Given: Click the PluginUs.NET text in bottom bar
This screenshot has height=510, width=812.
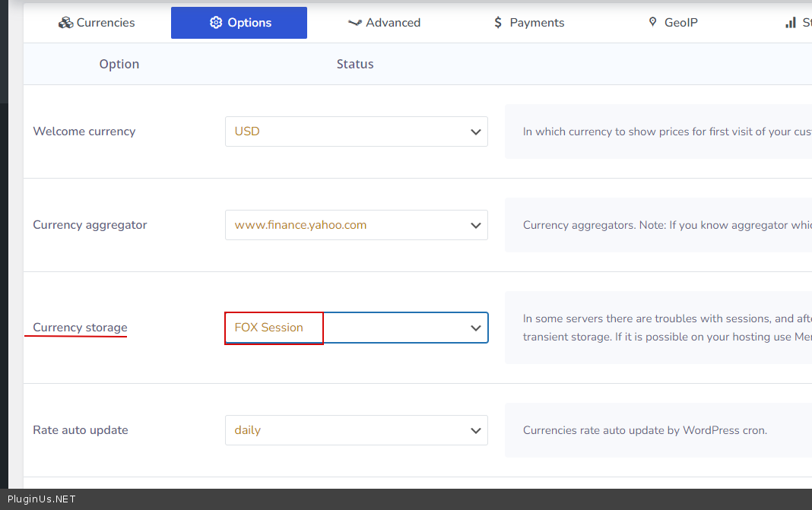Looking at the screenshot, I should click(41, 499).
